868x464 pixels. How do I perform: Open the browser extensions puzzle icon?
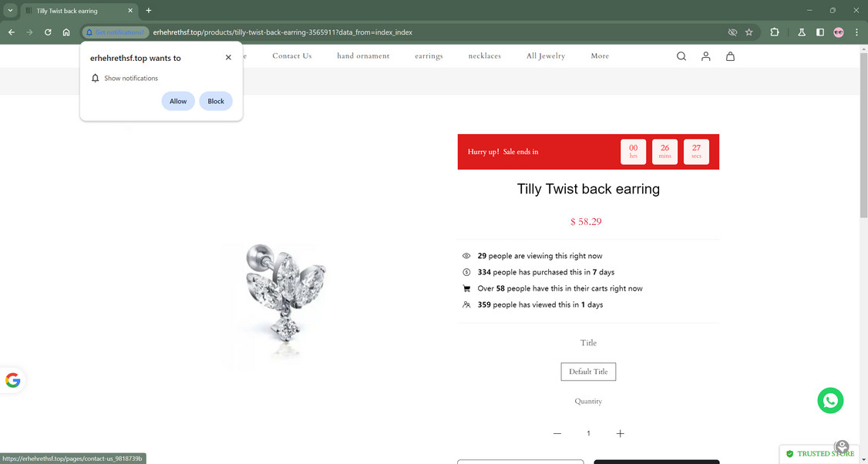point(775,32)
